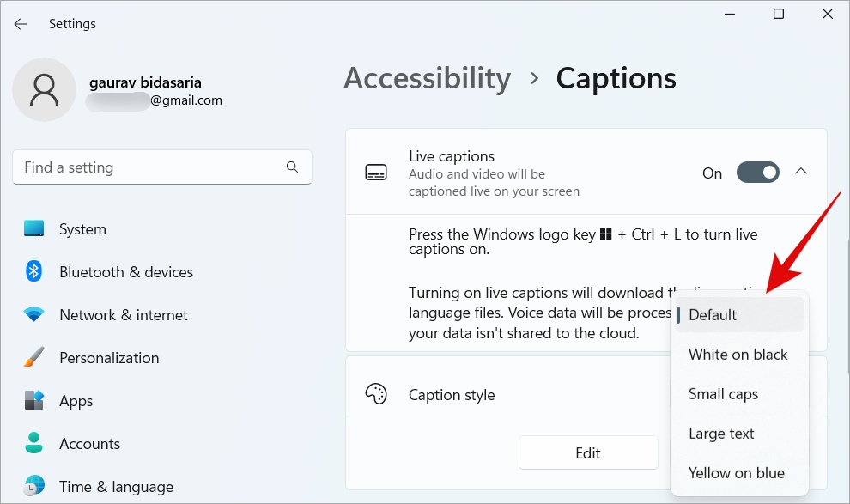
Task: Click the Personalization paintbrush icon
Action: click(x=33, y=357)
